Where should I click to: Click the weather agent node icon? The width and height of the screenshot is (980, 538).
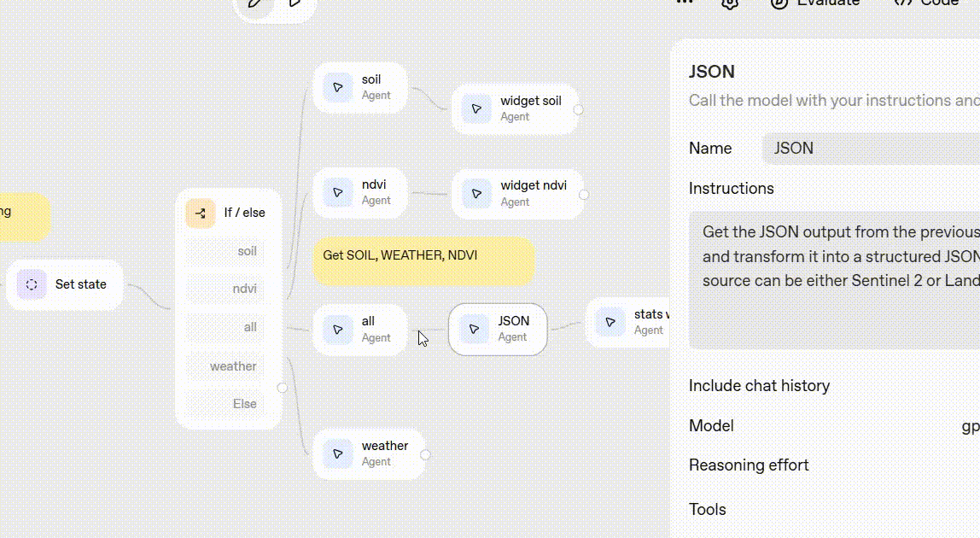338,453
